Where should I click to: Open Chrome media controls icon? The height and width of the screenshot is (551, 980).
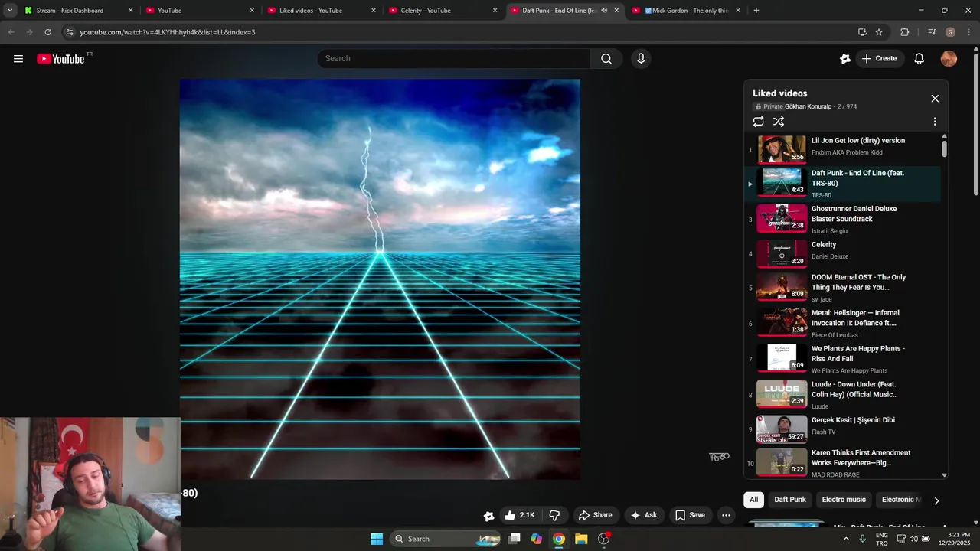(x=932, y=32)
